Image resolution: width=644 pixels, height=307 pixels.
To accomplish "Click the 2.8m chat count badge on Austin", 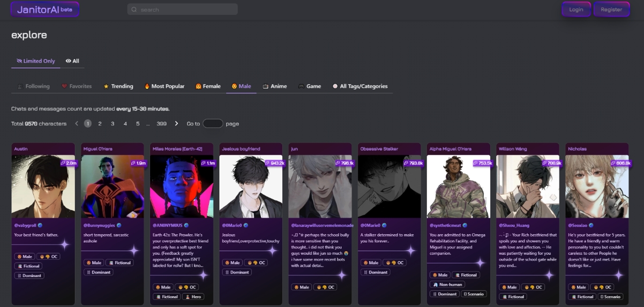I will (x=69, y=163).
